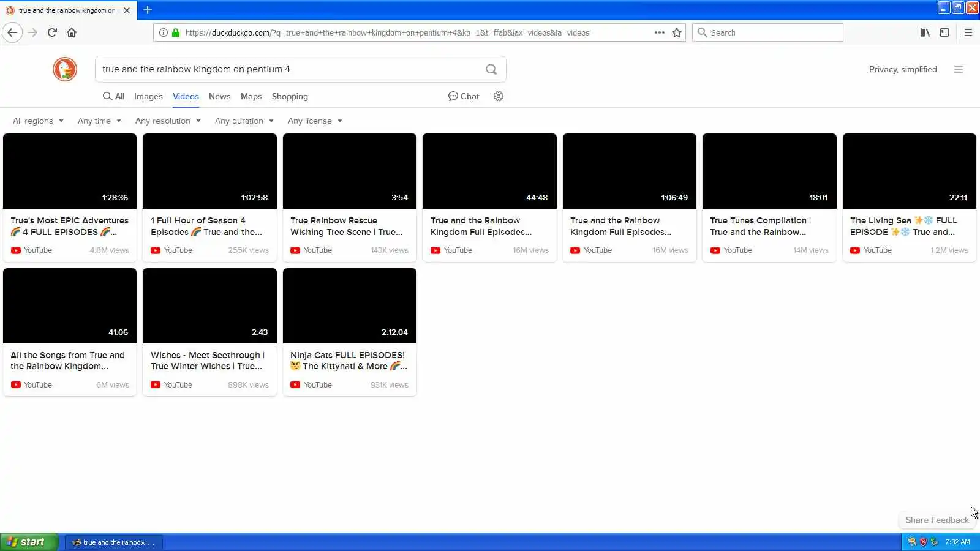The height and width of the screenshot is (551, 980).
Task: Close the rainbow kingdom search tab
Action: (x=127, y=10)
